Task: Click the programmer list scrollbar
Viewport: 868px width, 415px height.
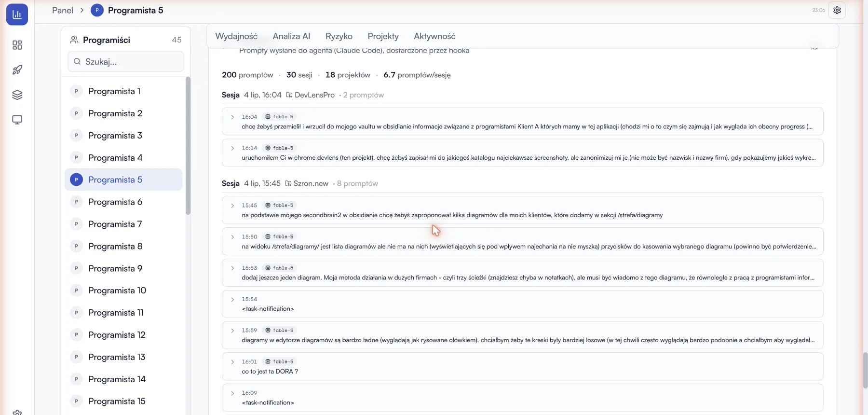Action: (188, 146)
